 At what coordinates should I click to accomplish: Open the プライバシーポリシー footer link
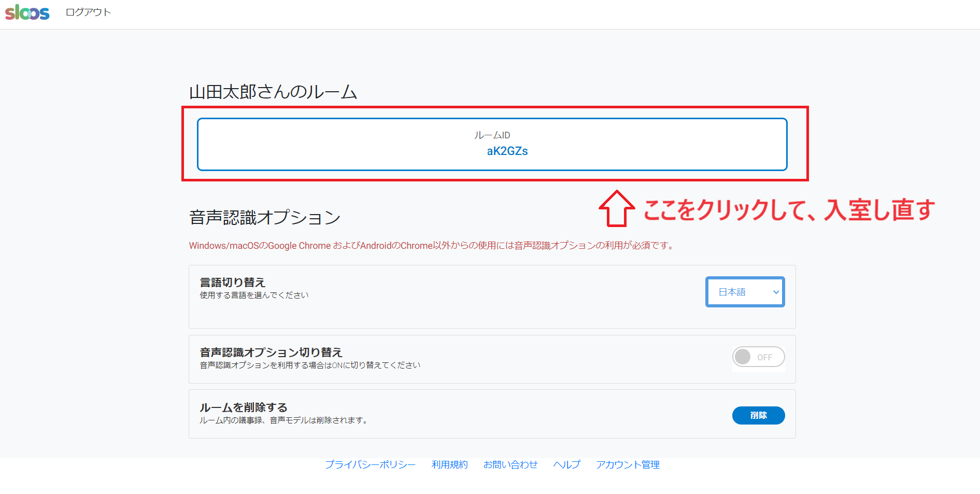370,464
